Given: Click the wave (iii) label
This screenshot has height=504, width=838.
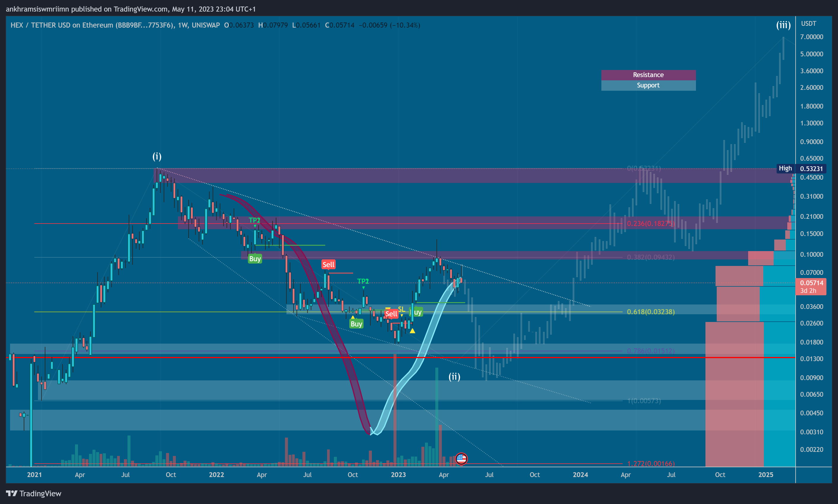Looking at the screenshot, I should coord(783,25).
